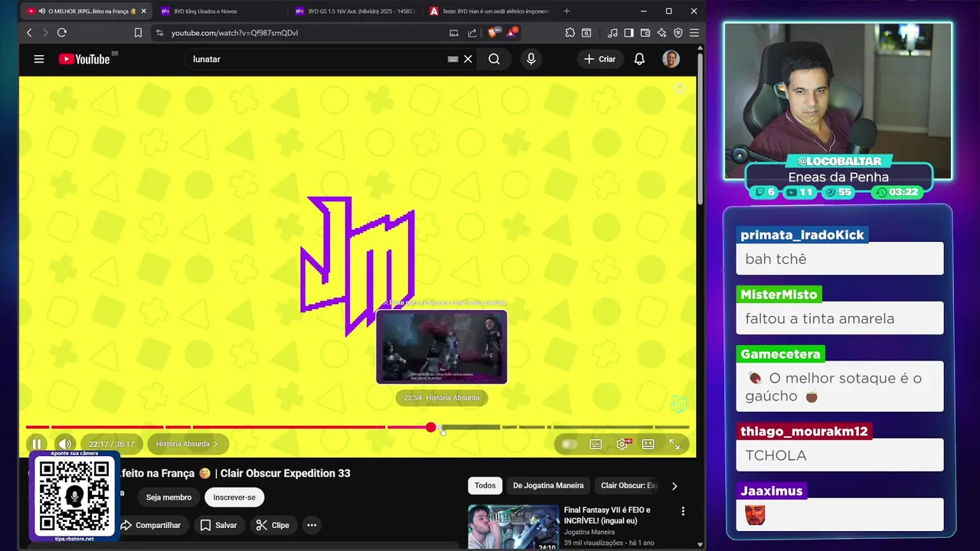This screenshot has height=551, width=980.
Task: Expand the 'História Absurda' chapter list
Action: click(x=187, y=444)
